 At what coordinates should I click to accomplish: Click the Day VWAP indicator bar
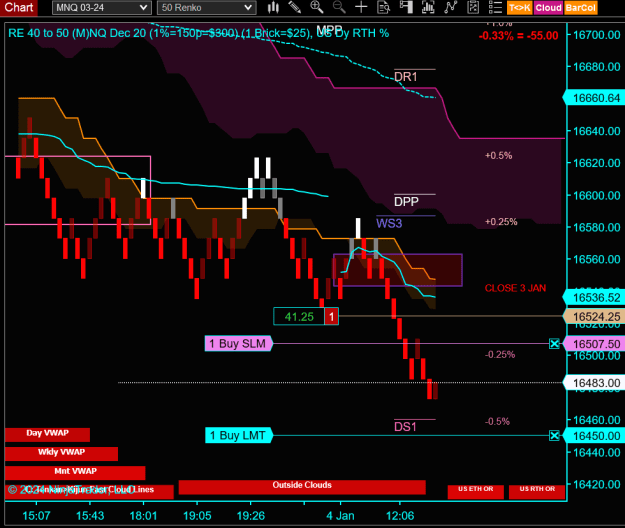pyautogui.click(x=47, y=434)
